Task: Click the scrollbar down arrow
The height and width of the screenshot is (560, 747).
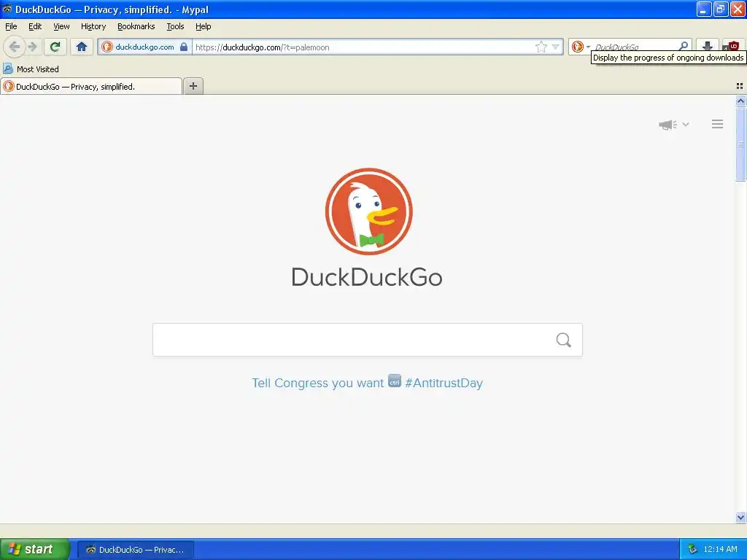Action: click(740, 517)
